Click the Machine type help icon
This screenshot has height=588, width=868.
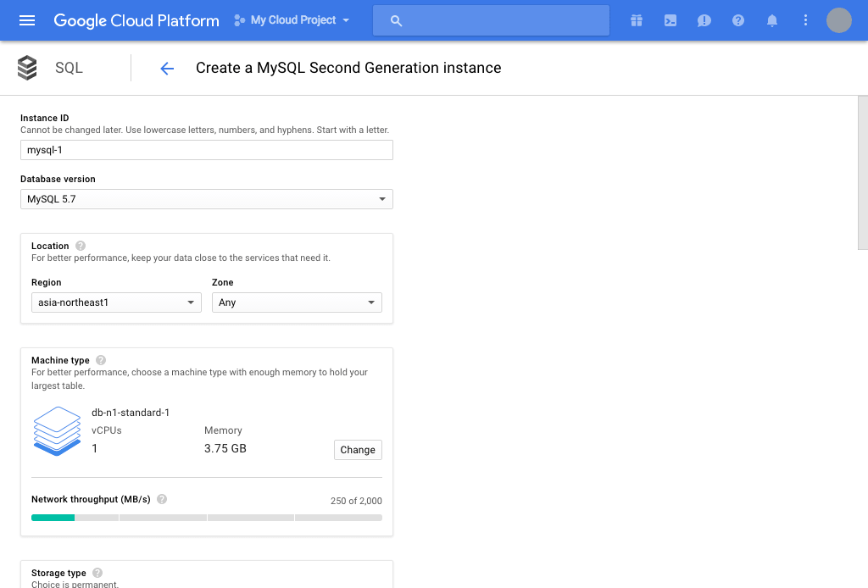101,360
